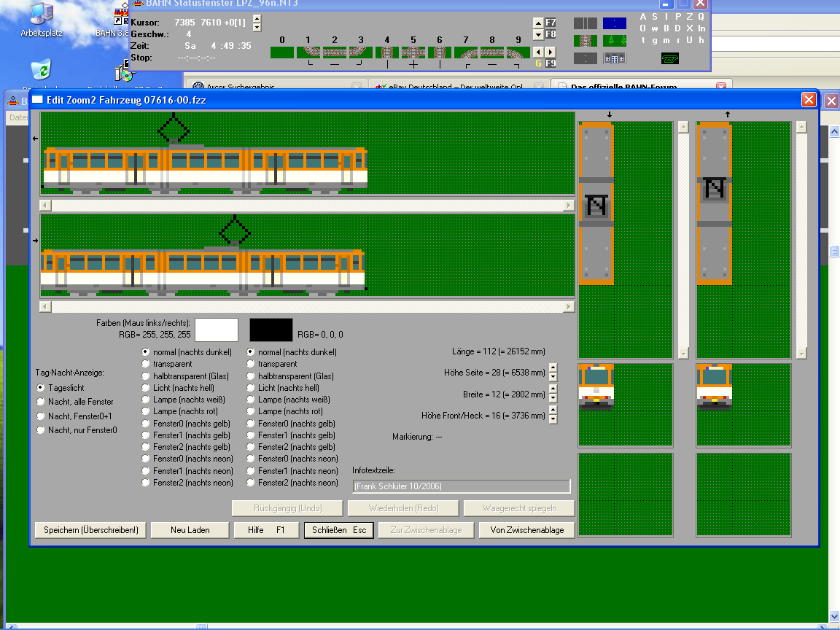Screen dimensions: 840x630
Task: Increase the Höhe Front/Heck value
Action: pos(553,410)
